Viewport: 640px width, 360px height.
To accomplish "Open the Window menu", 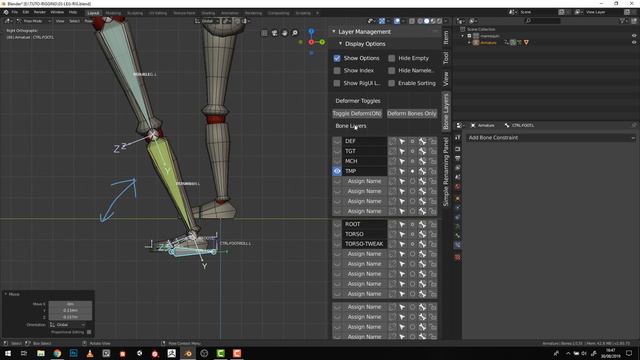I will click(57, 12).
